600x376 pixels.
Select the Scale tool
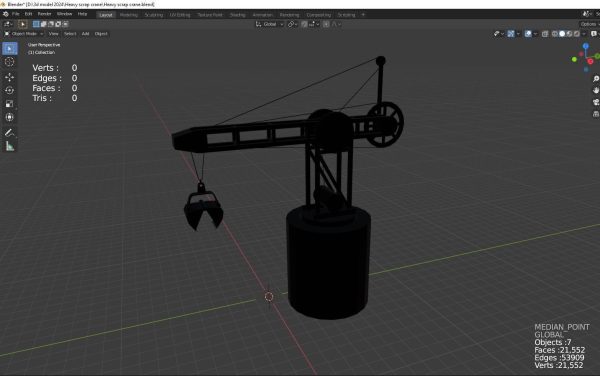(10, 104)
